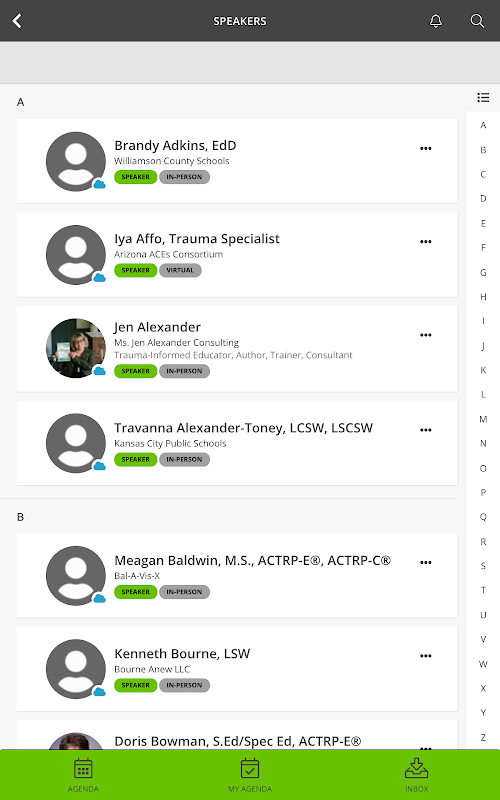Toggle the list view icon
The image size is (500, 800).
(483, 97)
